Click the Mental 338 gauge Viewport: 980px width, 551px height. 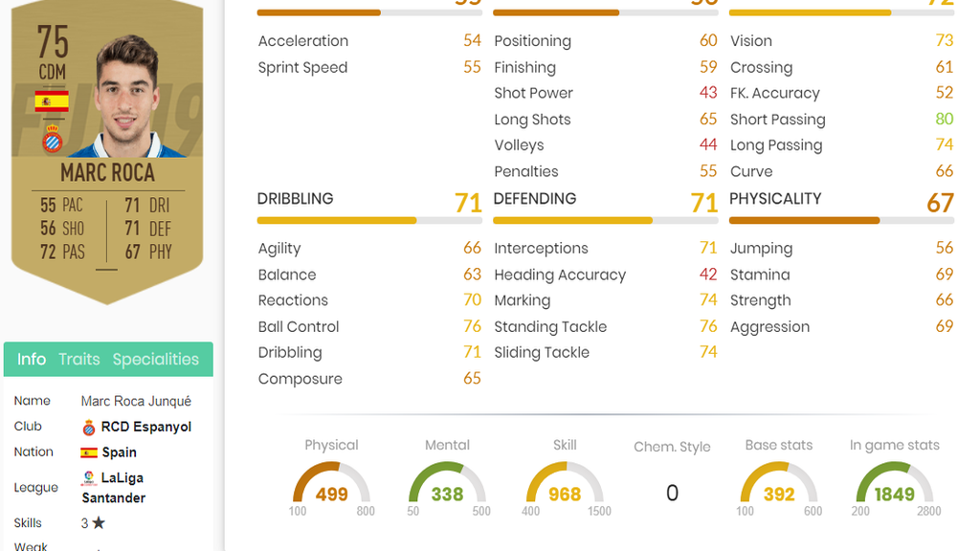click(447, 483)
